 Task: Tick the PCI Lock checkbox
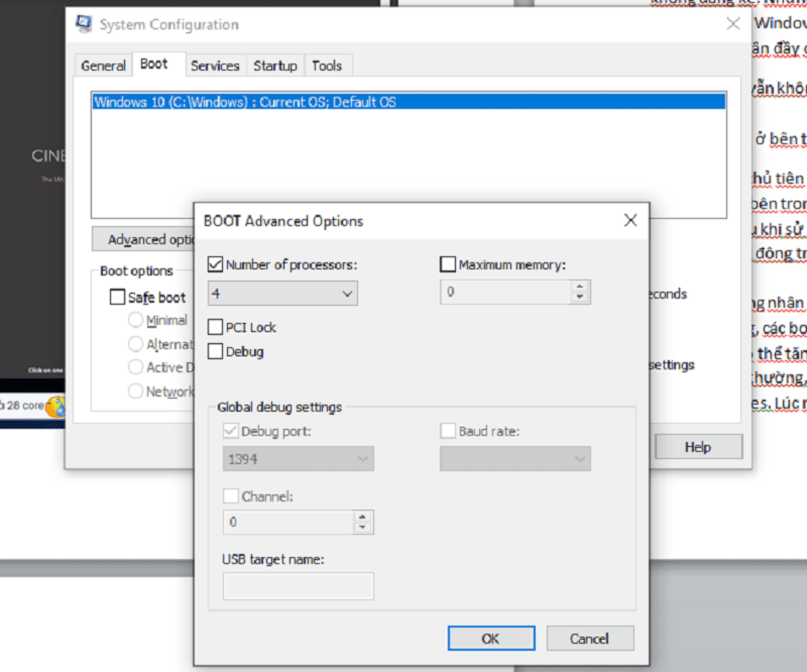(215, 327)
